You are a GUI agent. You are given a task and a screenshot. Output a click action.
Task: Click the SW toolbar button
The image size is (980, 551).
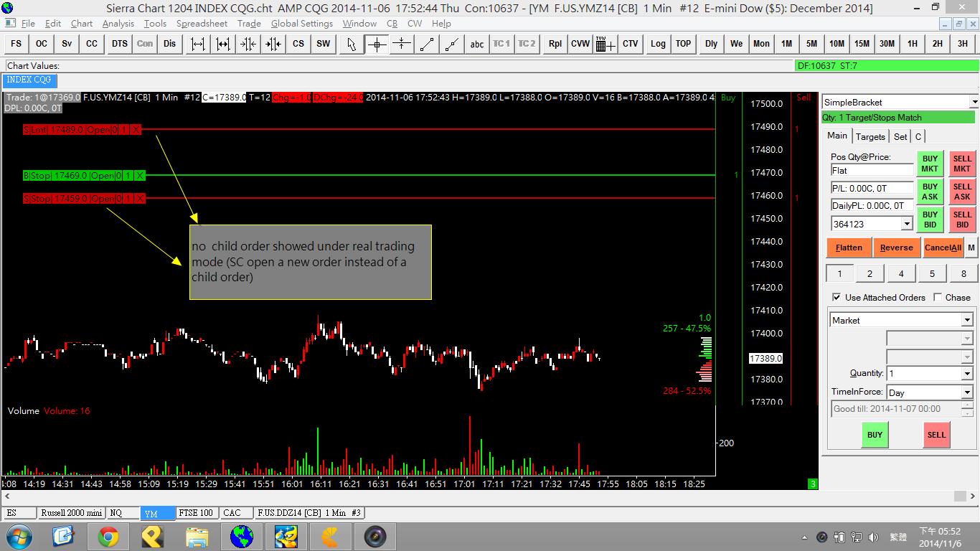324,44
